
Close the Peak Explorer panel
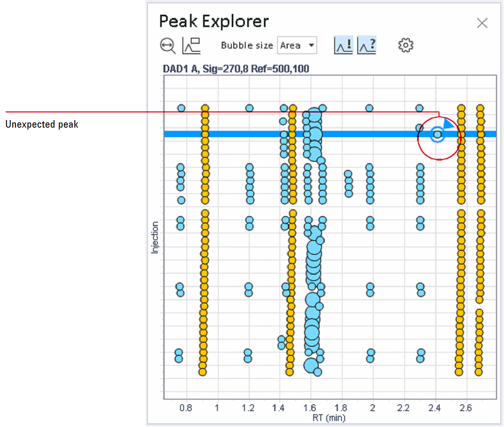[x=482, y=23]
